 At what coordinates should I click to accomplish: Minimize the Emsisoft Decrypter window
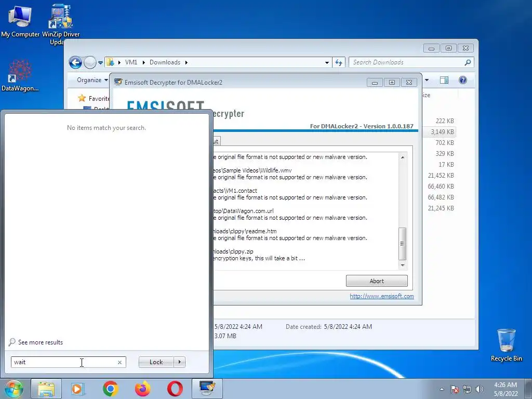375,83
